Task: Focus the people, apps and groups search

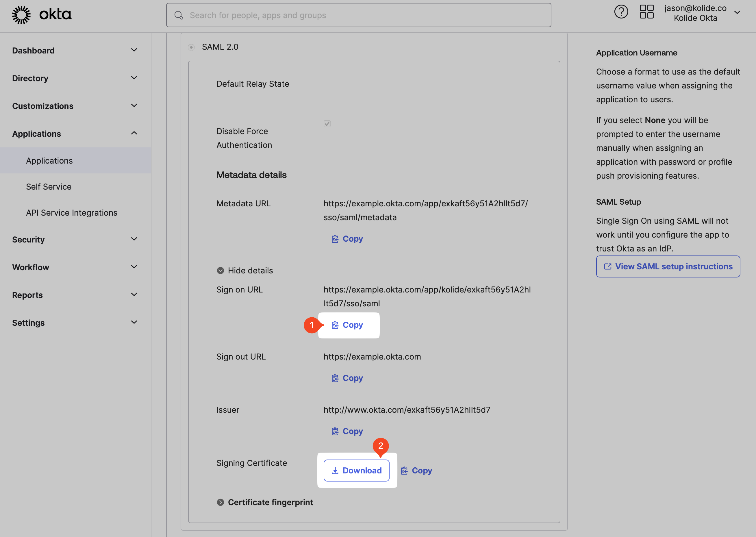Action: point(359,15)
